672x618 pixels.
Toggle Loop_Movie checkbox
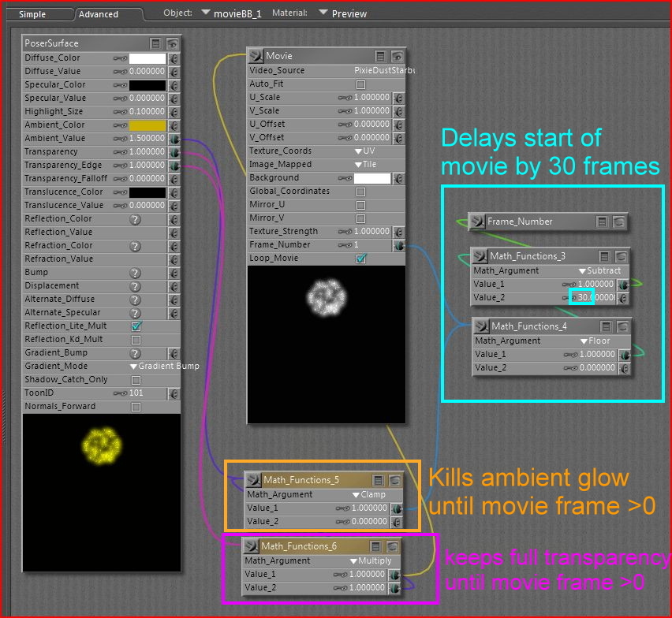tap(361, 259)
